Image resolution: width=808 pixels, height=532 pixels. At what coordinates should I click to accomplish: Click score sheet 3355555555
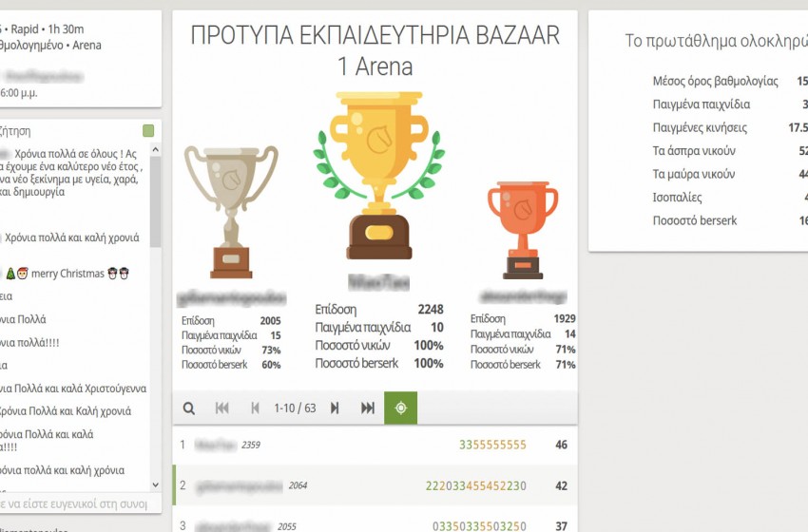pyautogui.click(x=492, y=445)
